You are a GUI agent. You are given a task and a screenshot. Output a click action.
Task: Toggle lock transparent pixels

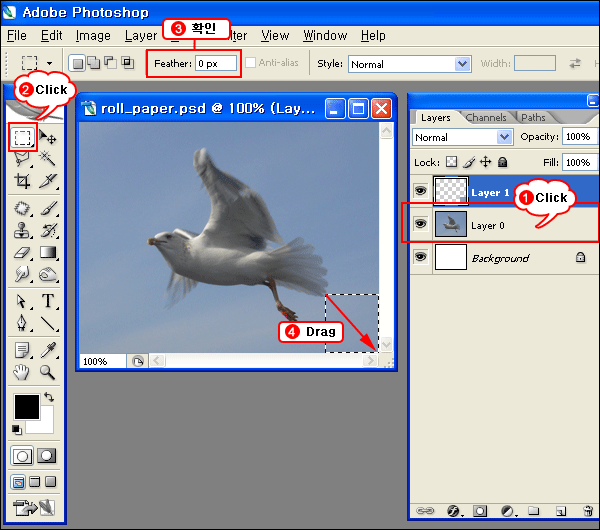[x=452, y=162]
